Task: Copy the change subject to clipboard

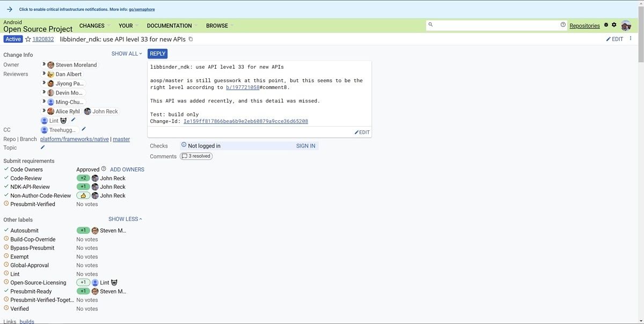Action: [191, 39]
